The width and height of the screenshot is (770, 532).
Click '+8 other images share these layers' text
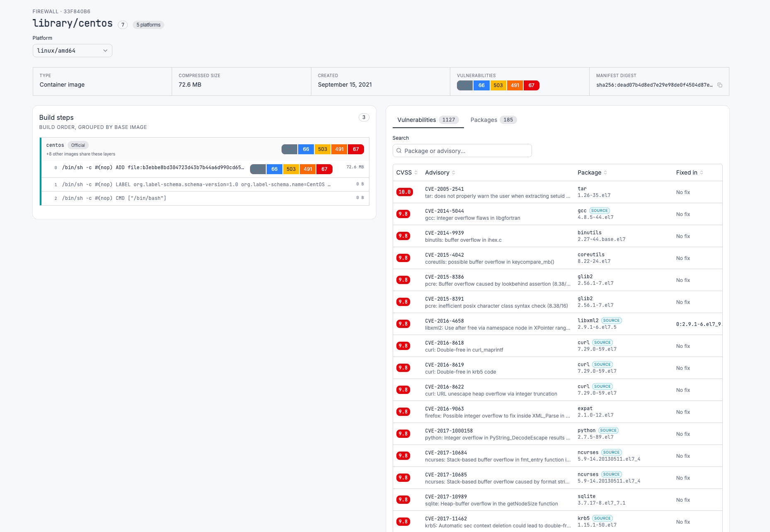click(x=81, y=154)
